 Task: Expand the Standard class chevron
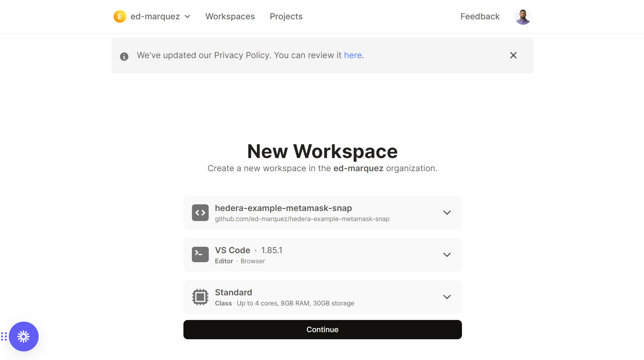pyautogui.click(x=447, y=297)
